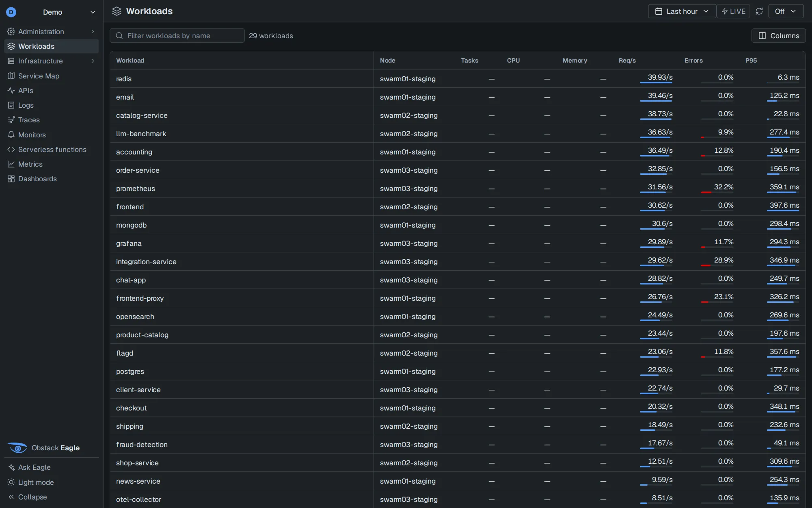Image resolution: width=812 pixels, height=508 pixels.
Task: Click the APIs activity icon
Action: click(x=11, y=91)
